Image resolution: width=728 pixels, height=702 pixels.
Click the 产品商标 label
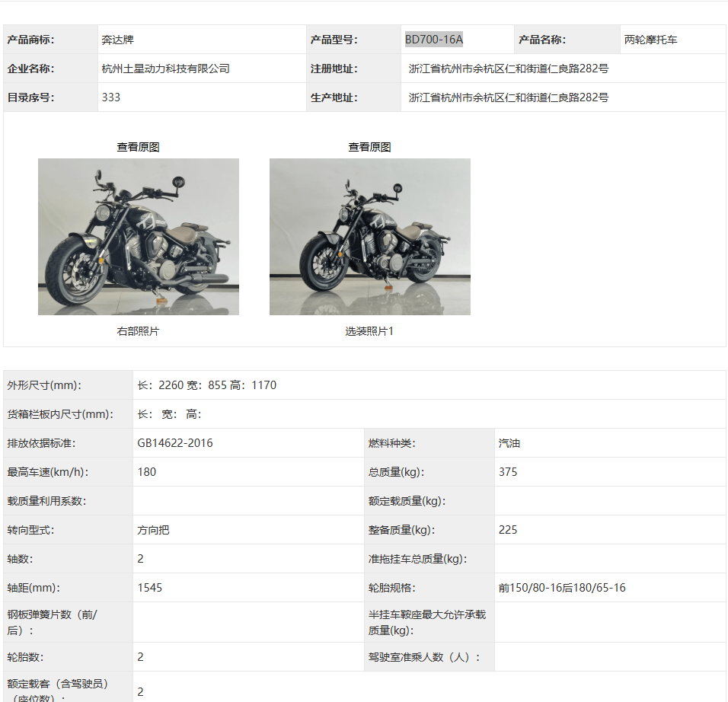click(30, 40)
